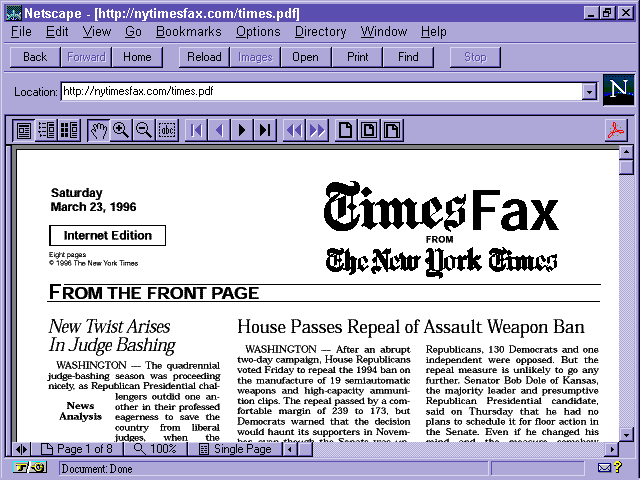Click in the Location URL field
Screen dimensions: 640x480
click(322, 91)
